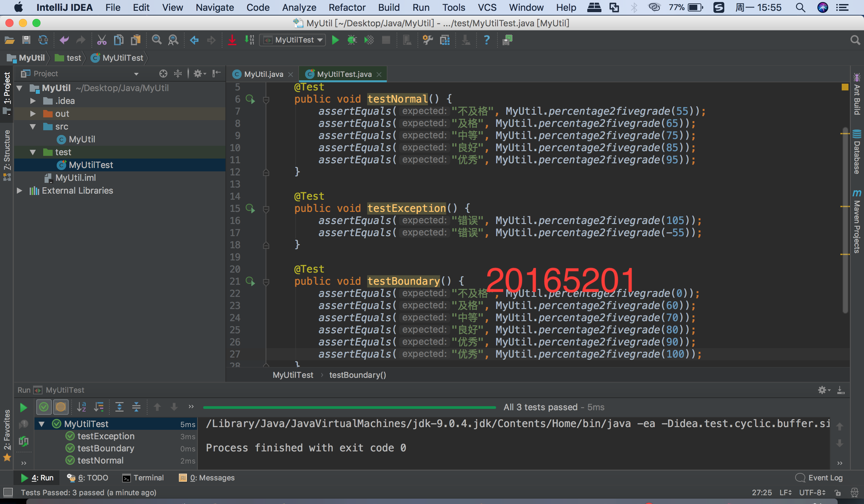This screenshot has height=504, width=864.
Task: Click the yellow inspection indicator square
Action: [x=845, y=87]
